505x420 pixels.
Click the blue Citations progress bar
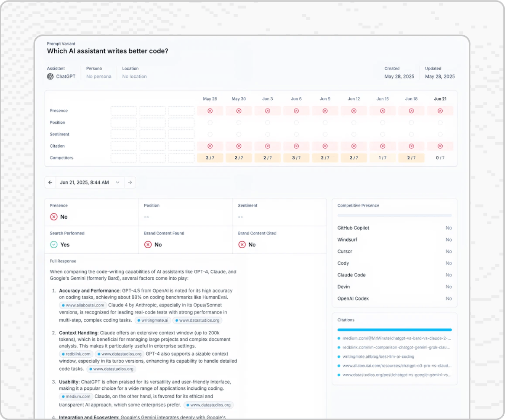[395, 330]
